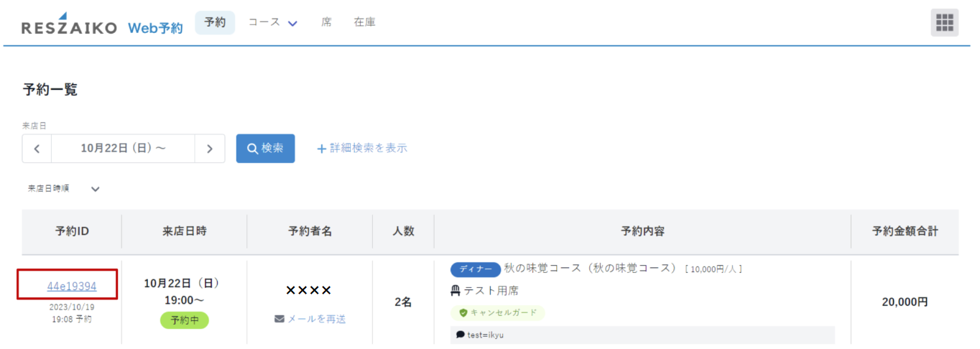Click the envelope icon beside メールを再送

tap(279, 319)
